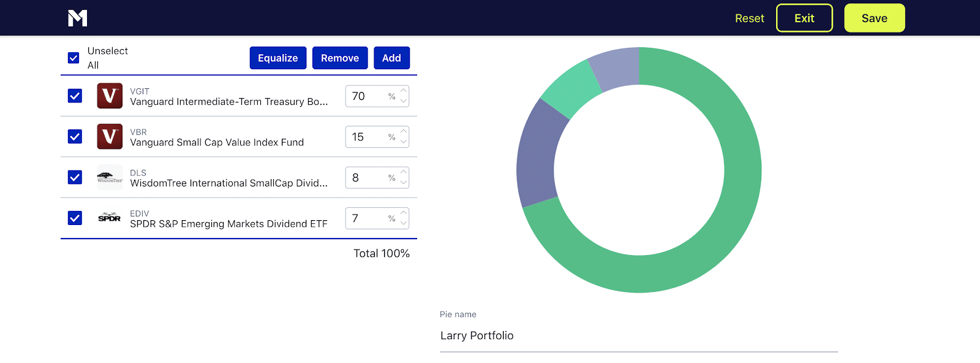Select Vanguard Small Cap Value Index Fund
Screen dimensions: 980x363
click(x=217, y=142)
